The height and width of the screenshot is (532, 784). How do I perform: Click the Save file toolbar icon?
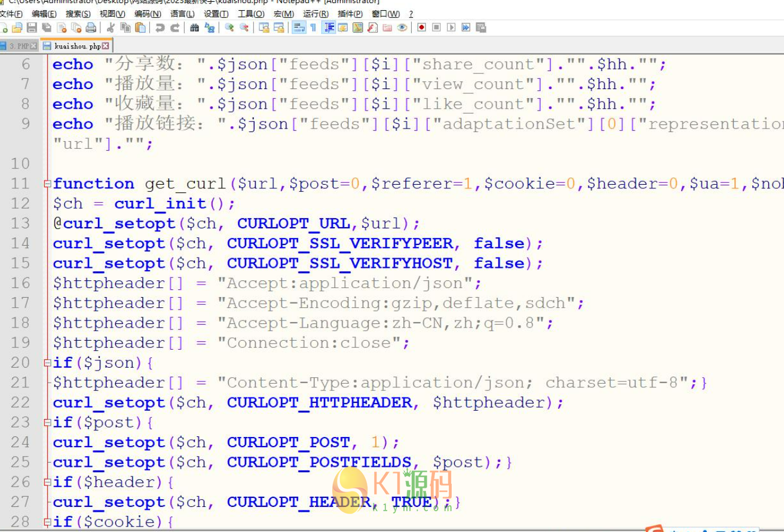[x=32, y=27]
